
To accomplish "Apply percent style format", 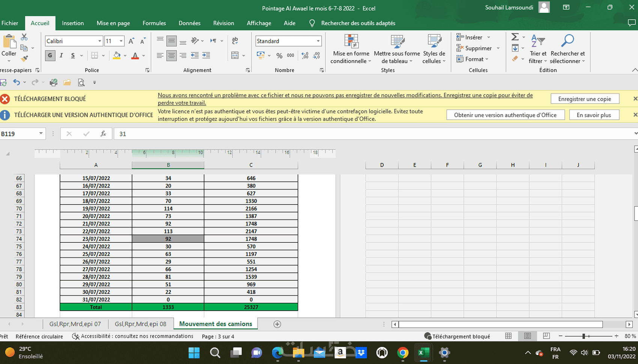I will [279, 56].
